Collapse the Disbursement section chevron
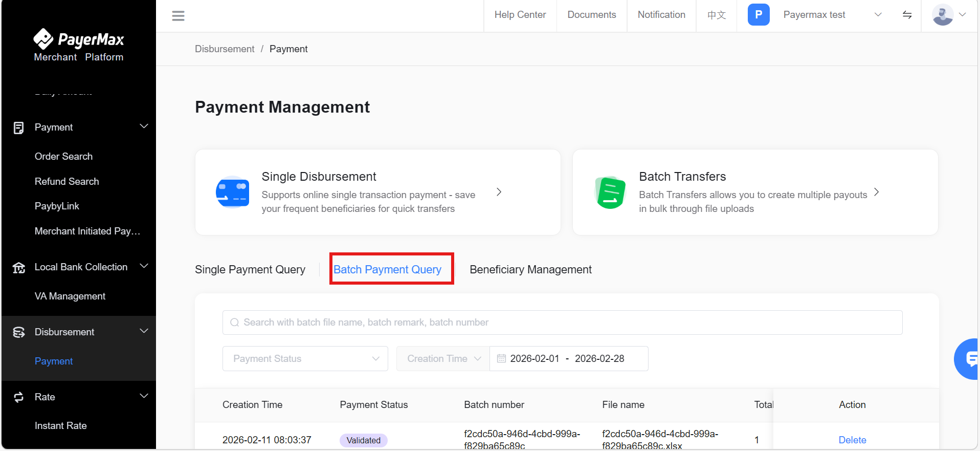980x451 pixels. [144, 331]
